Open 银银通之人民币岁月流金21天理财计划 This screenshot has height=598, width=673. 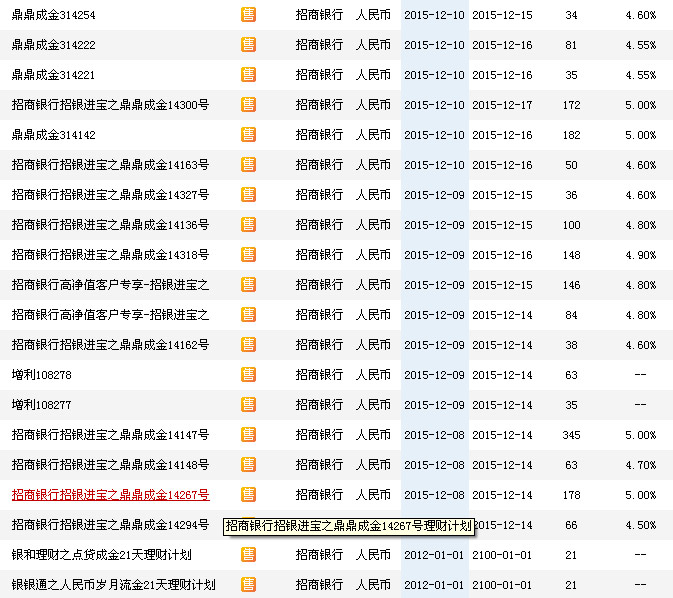(x=114, y=585)
